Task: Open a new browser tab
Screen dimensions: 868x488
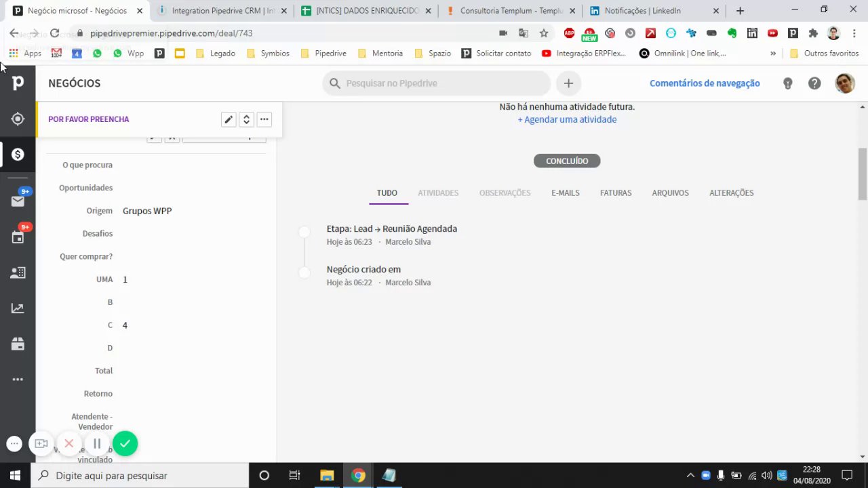Action: (x=740, y=11)
